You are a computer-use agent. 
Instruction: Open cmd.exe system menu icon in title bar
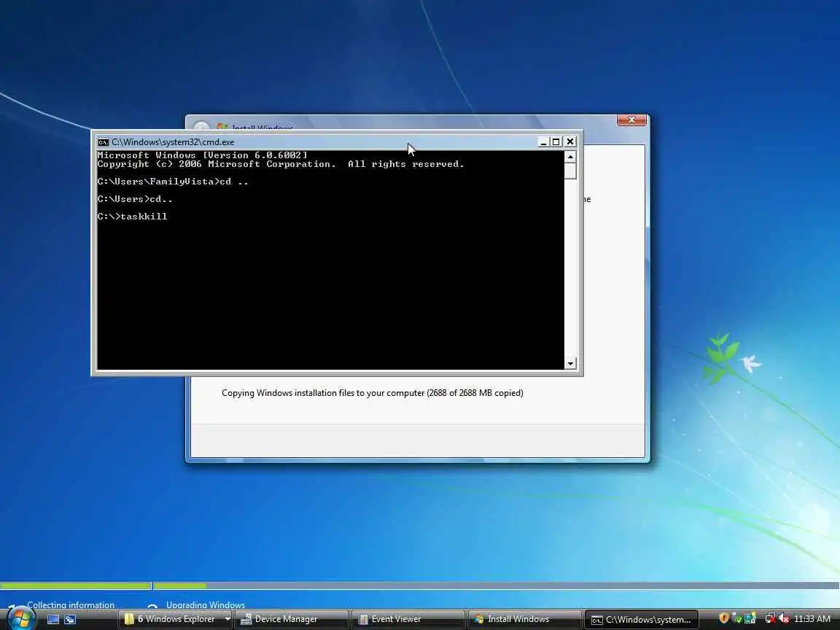(103, 142)
